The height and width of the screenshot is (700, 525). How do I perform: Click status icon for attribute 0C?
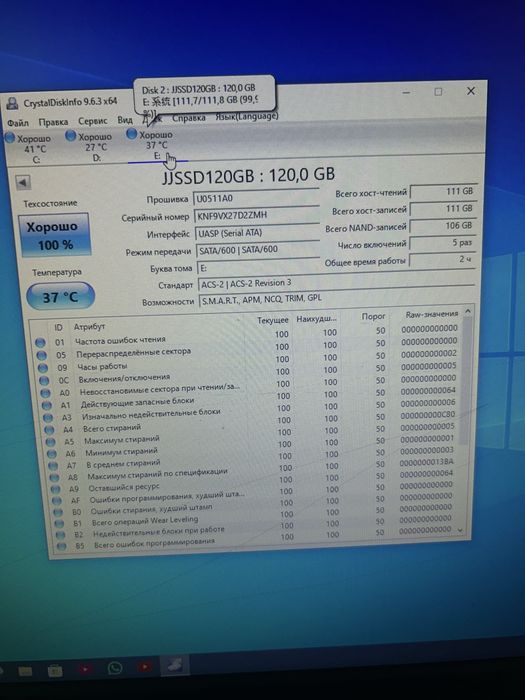pos(44,381)
